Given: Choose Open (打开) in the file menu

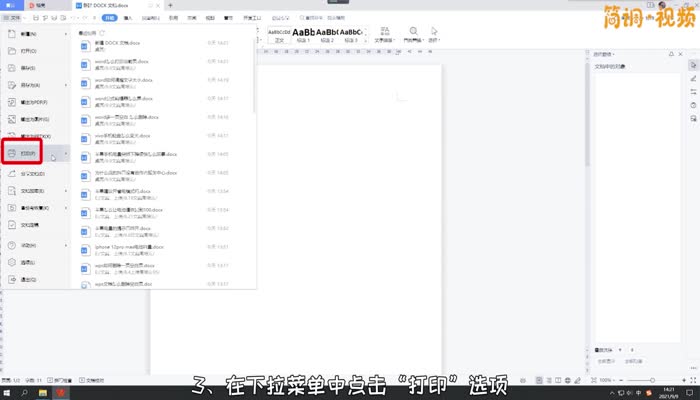Looking at the screenshot, I should click(35, 51).
